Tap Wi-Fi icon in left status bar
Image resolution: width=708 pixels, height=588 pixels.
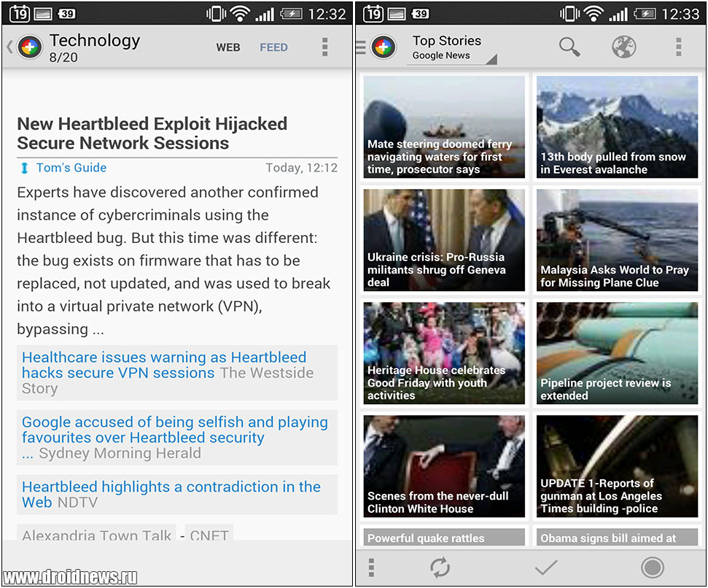(240, 14)
